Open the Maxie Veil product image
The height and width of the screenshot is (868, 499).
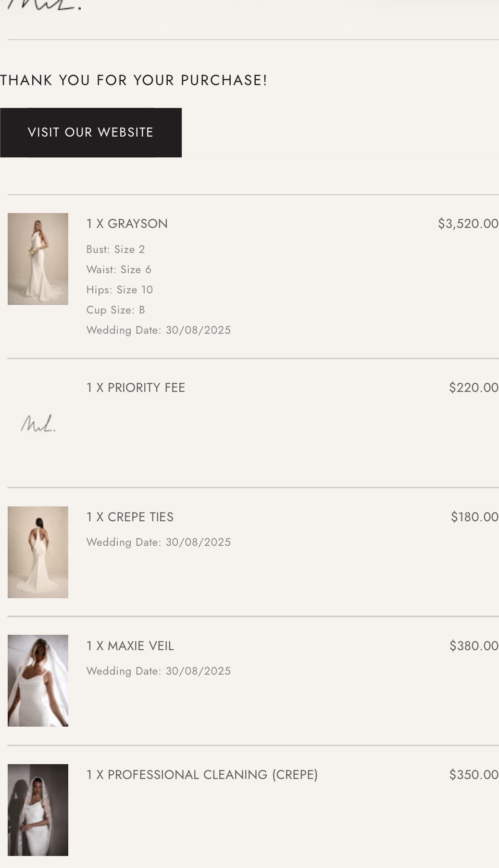coord(38,680)
